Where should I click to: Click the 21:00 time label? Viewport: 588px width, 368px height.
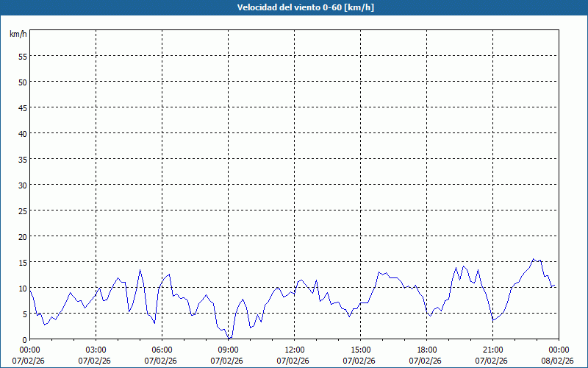[492, 350]
